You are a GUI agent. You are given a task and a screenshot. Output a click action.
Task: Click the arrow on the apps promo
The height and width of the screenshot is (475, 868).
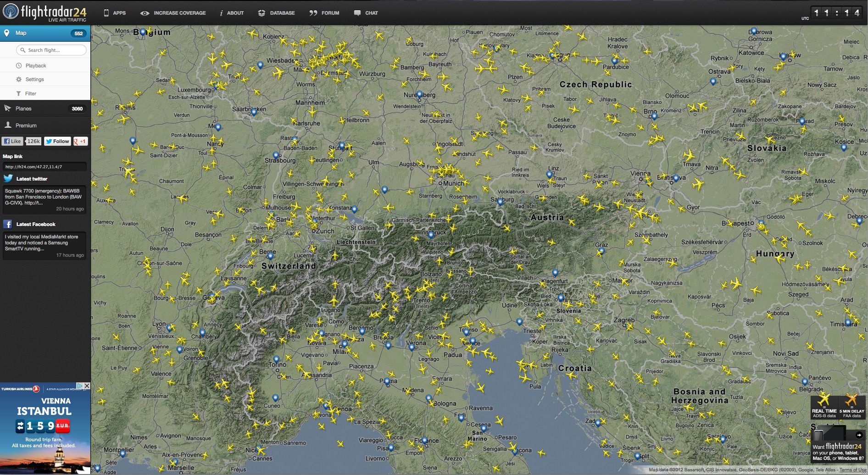pyautogui.click(x=859, y=435)
